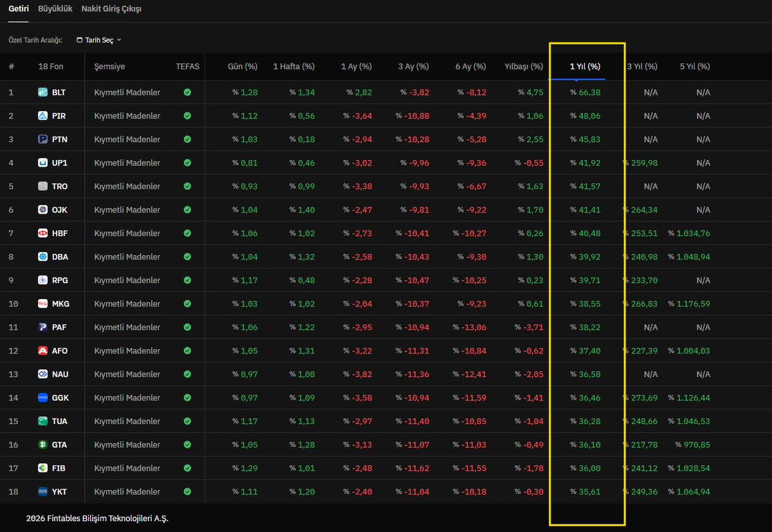Click the TUA fund logo icon
Screen dimensions: 772x532
coord(42,421)
